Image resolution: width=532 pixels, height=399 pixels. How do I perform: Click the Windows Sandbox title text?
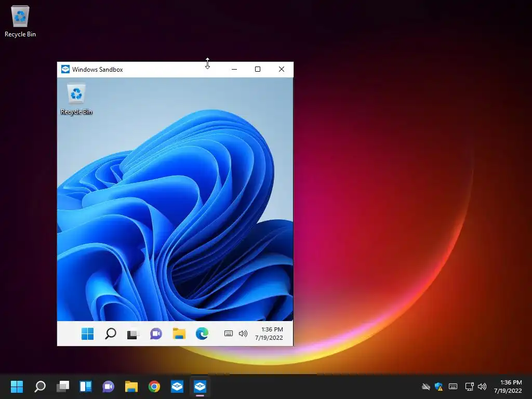coord(97,70)
